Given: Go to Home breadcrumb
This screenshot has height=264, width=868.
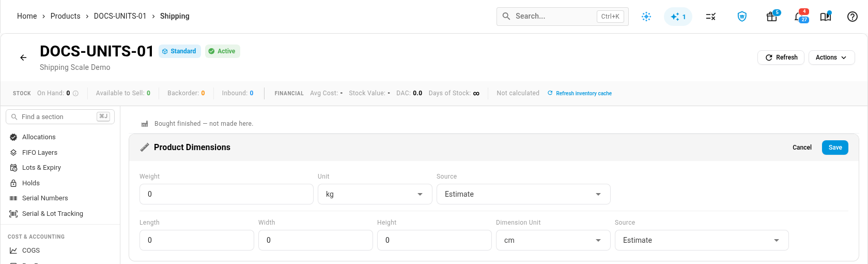Looking at the screenshot, I should click(27, 16).
